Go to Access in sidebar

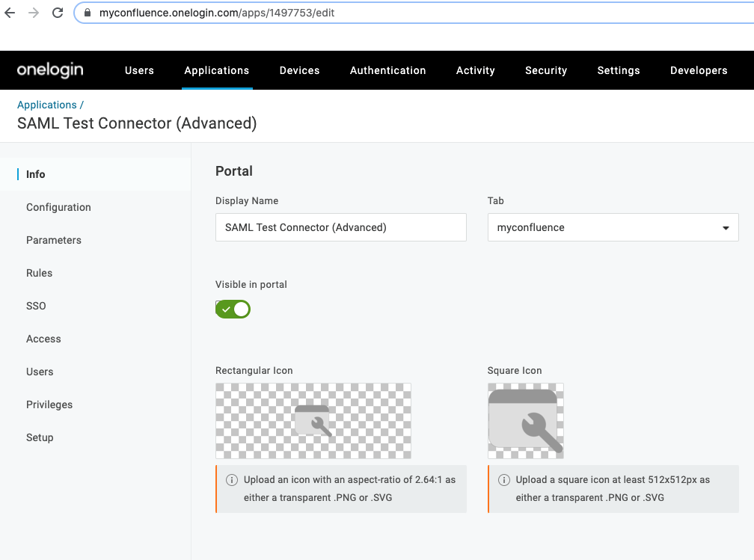tap(43, 339)
